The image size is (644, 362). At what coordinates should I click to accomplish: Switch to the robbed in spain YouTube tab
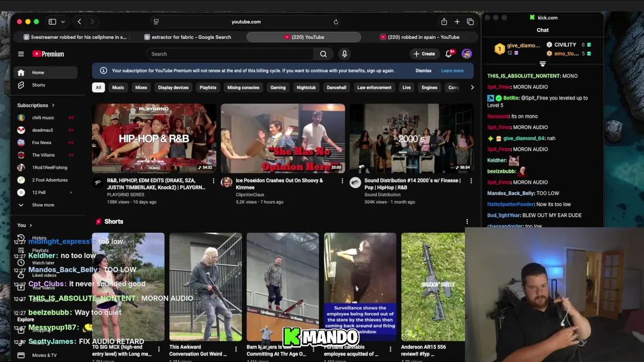[420, 37]
